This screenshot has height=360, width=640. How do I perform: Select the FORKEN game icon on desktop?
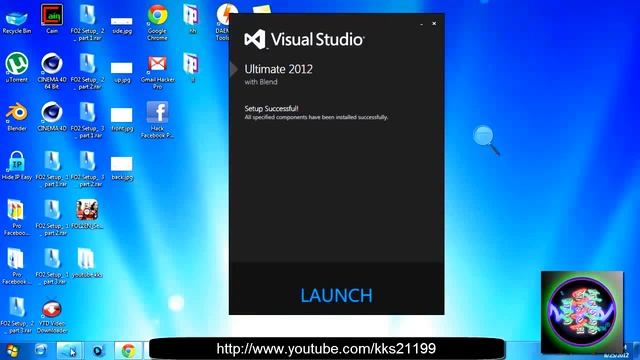point(87,214)
